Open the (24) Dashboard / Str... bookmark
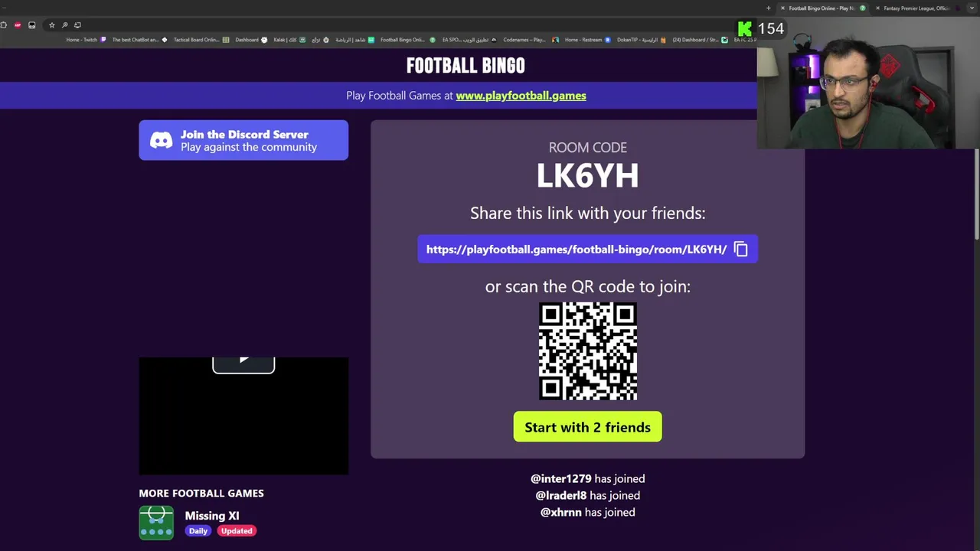 click(700, 40)
